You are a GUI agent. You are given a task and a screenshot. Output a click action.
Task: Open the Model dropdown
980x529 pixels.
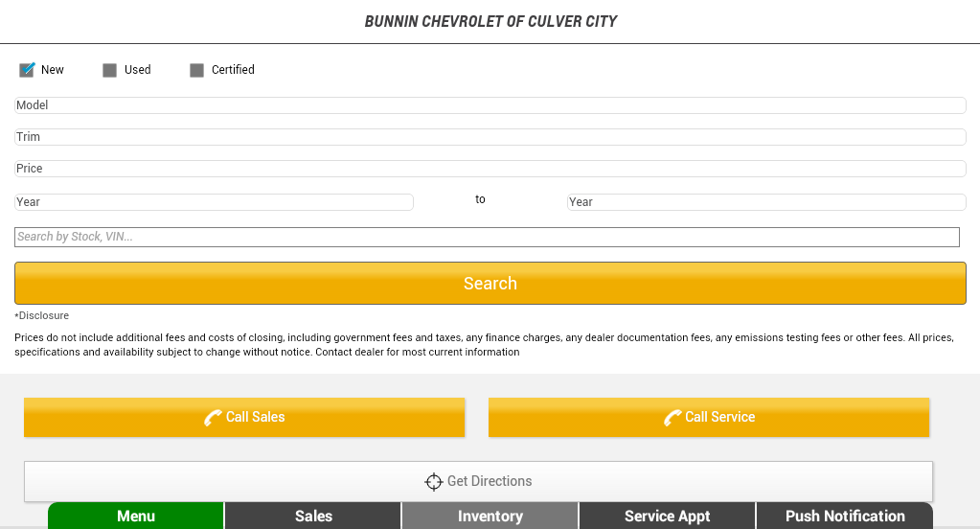490,105
